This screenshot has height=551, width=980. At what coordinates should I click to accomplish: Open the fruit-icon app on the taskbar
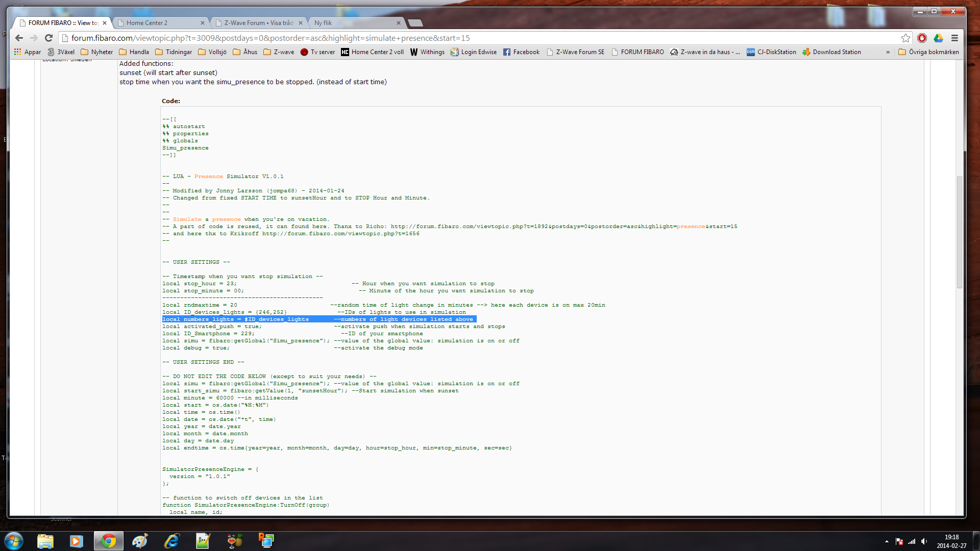tap(235, 541)
